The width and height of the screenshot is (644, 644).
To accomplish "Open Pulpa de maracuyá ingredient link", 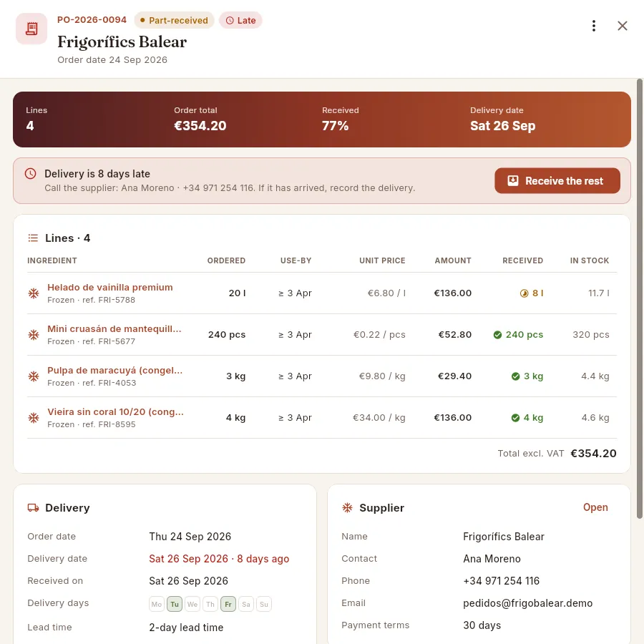I will tap(115, 371).
